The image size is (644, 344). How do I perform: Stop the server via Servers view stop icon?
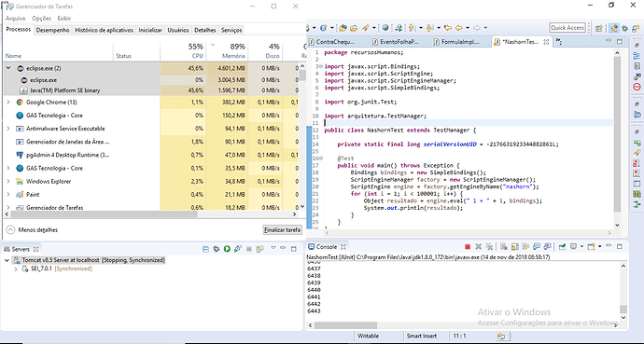coord(249,249)
